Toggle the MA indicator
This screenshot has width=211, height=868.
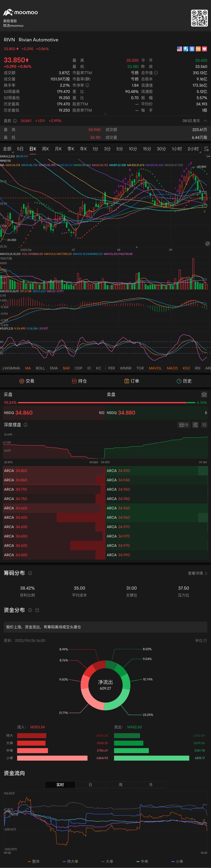pyautogui.click(x=28, y=368)
